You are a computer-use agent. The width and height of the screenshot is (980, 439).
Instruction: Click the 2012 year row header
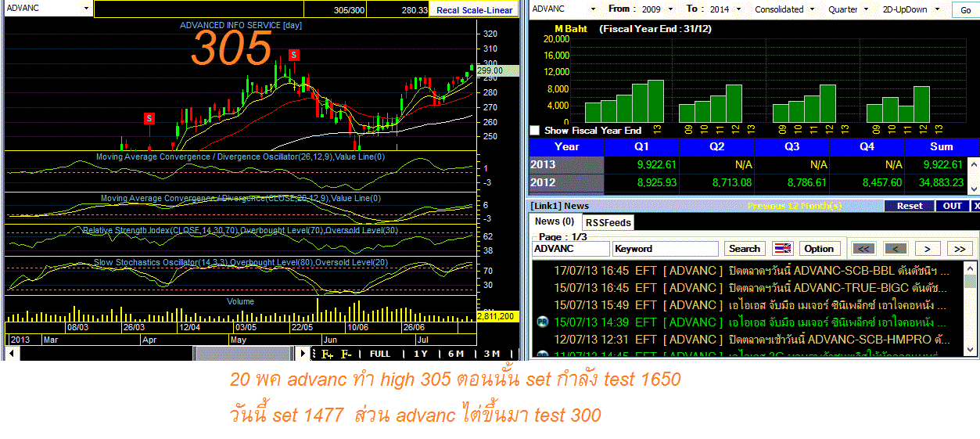click(567, 183)
